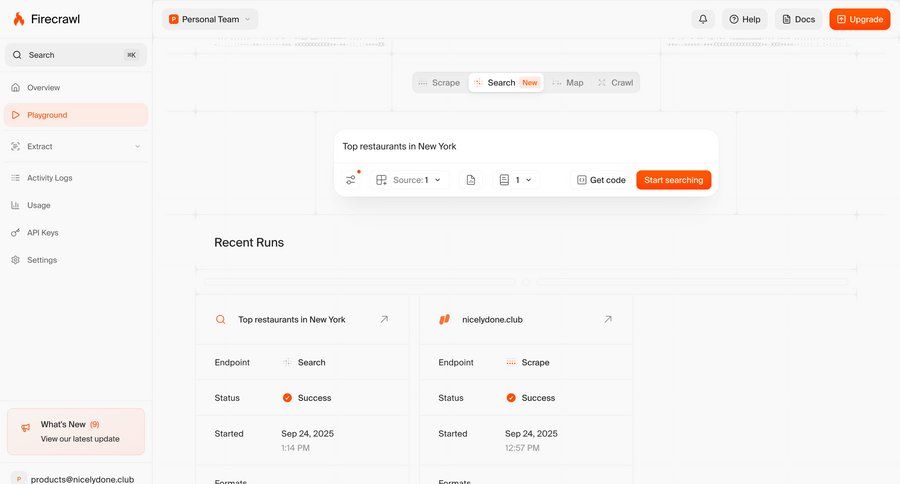Open Usage page

pyautogui.click(x=76, y=205)
